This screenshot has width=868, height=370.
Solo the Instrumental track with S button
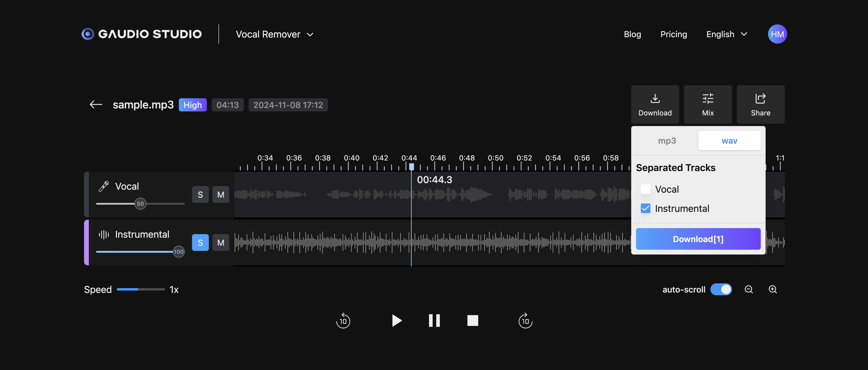(x=200, y=242)
